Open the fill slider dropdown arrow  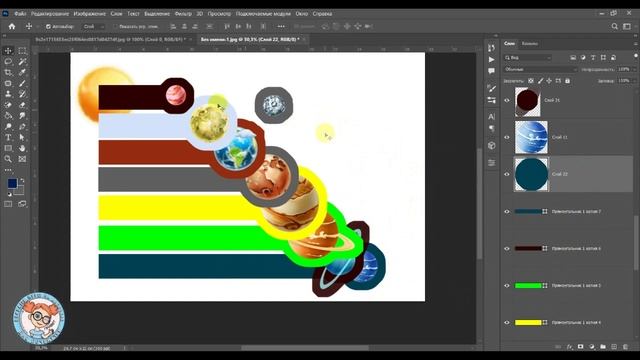tap(634, 81)
